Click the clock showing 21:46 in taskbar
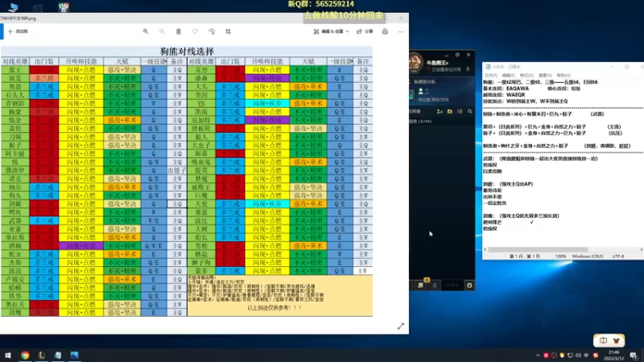The image size is (644, 362). point(614,356)
